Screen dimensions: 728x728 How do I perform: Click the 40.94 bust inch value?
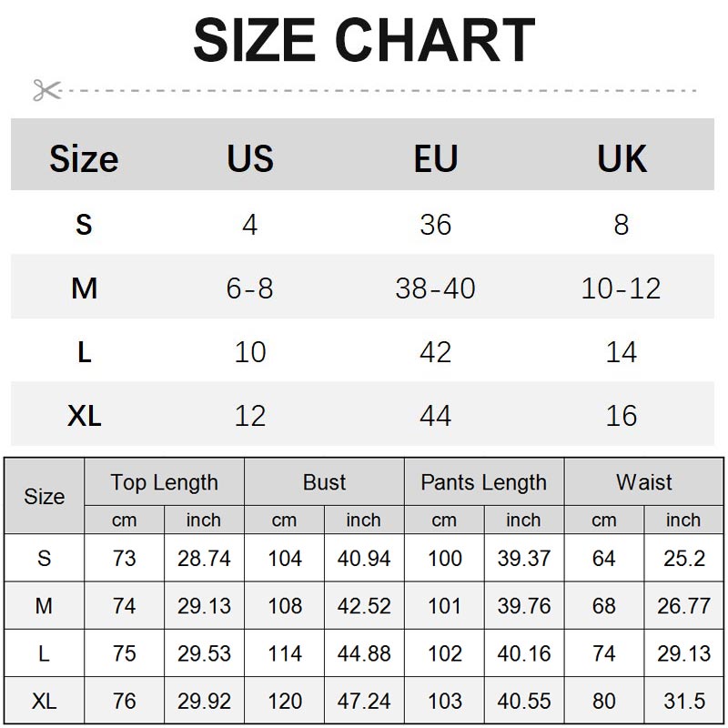click(364, 558)
